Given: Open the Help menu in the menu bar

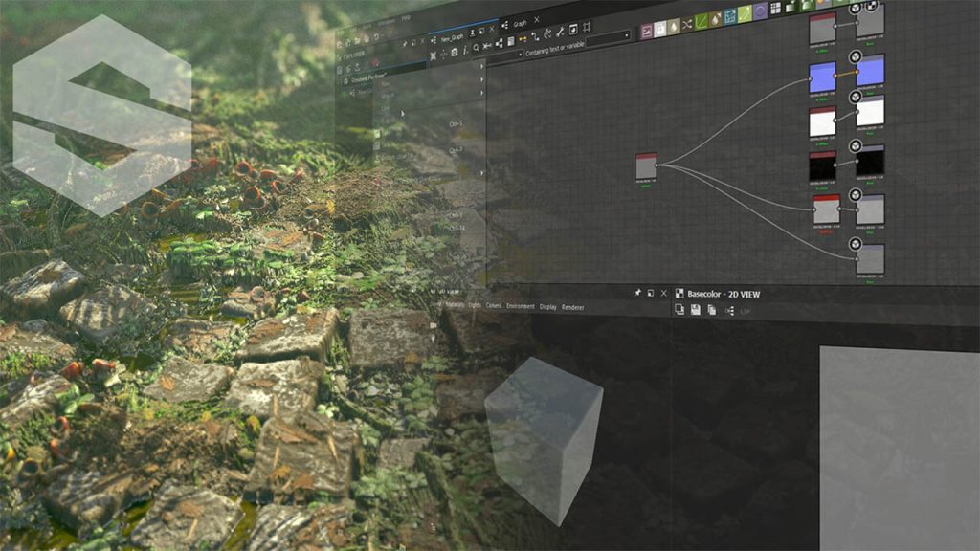Looking at the screenshot, I should pos(406,18).
